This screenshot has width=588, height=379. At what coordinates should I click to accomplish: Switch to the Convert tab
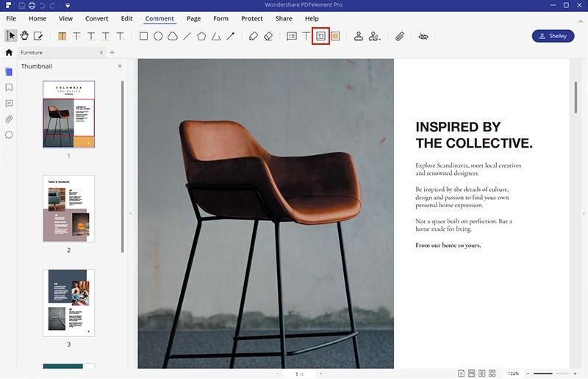click(97, 18)
